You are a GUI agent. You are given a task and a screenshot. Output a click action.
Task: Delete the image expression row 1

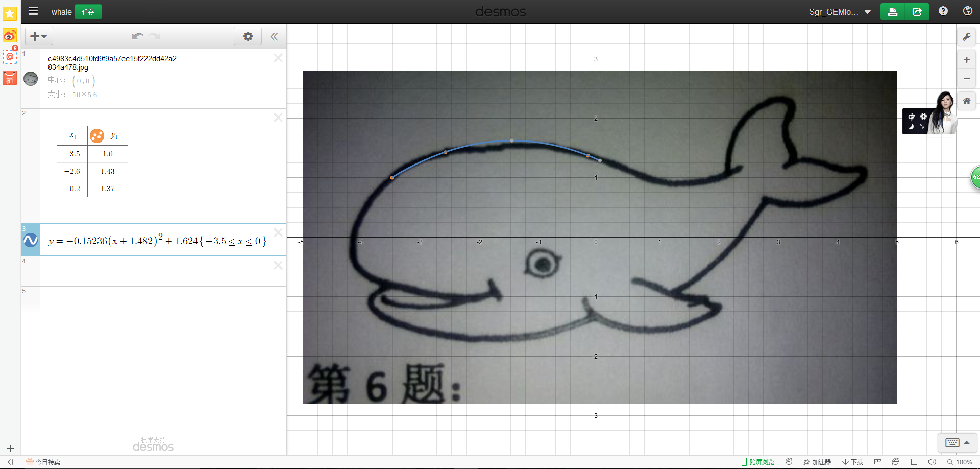pos(278,58)
